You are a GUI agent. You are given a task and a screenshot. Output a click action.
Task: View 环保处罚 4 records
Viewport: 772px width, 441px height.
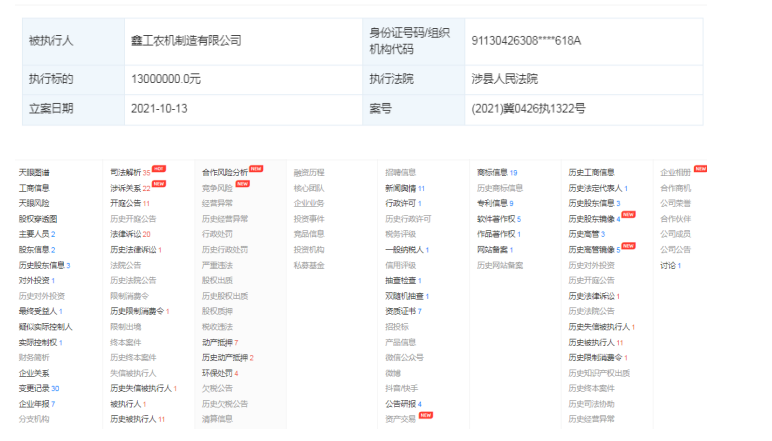[220, 374]
